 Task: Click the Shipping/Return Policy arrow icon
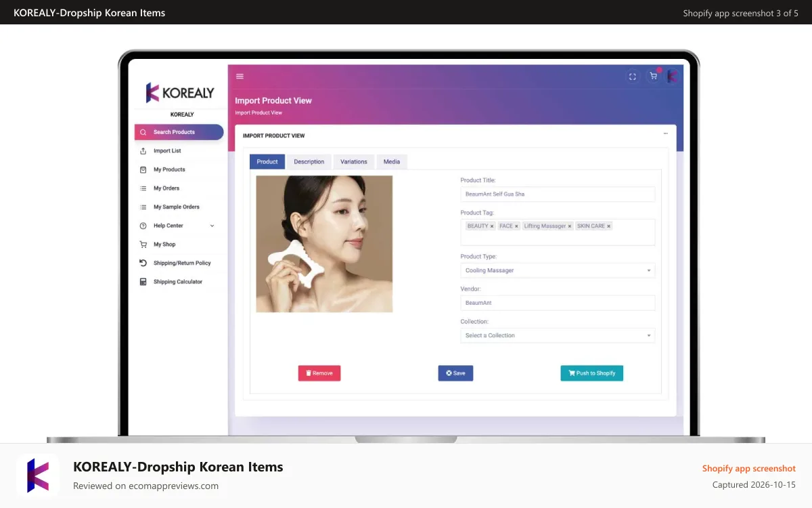coord(143,263)
